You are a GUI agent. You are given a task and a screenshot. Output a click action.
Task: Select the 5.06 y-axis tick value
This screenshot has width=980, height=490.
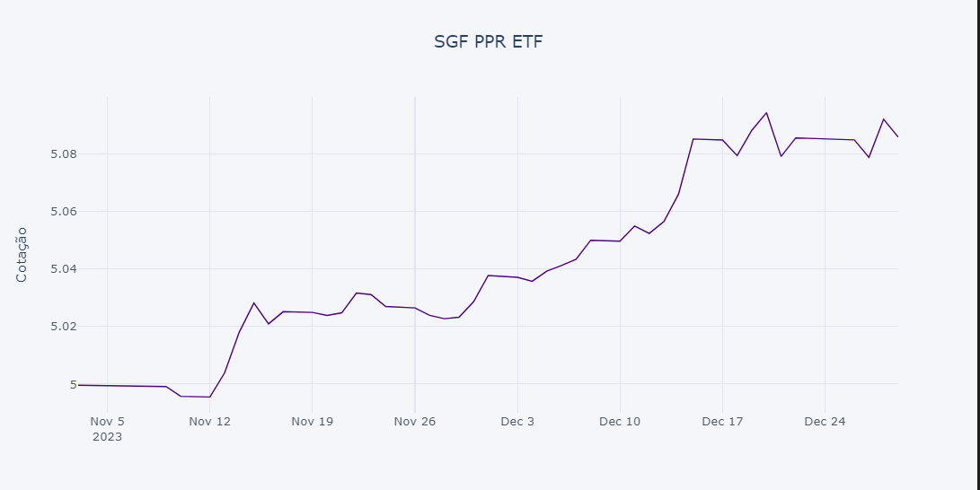(64, 212)
